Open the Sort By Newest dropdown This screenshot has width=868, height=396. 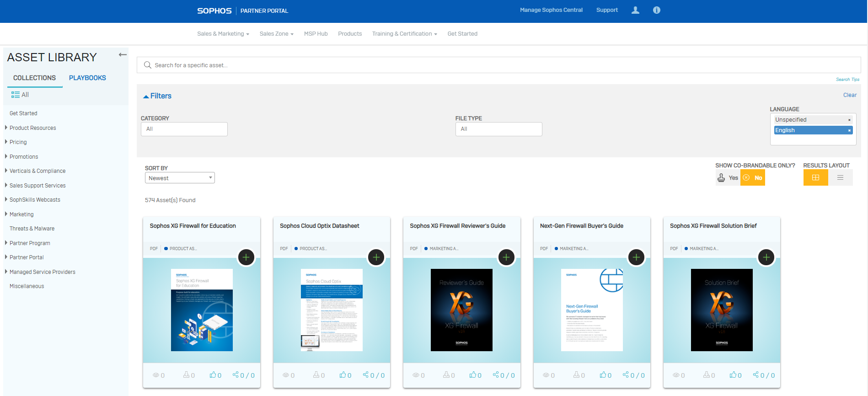(x=180, y=178)
